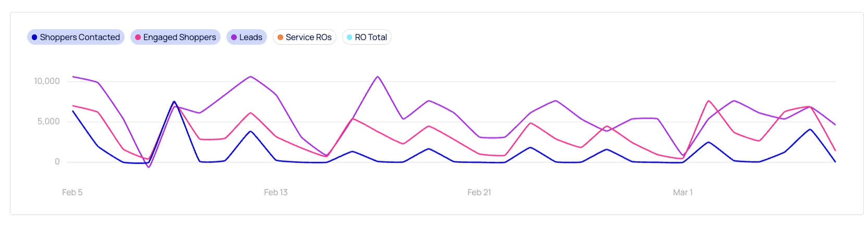The height and width of the screenshot is (226, 868).
Task: Click the pink Engaged Shoppers legend dot
Action: click(x=138, y=37)
